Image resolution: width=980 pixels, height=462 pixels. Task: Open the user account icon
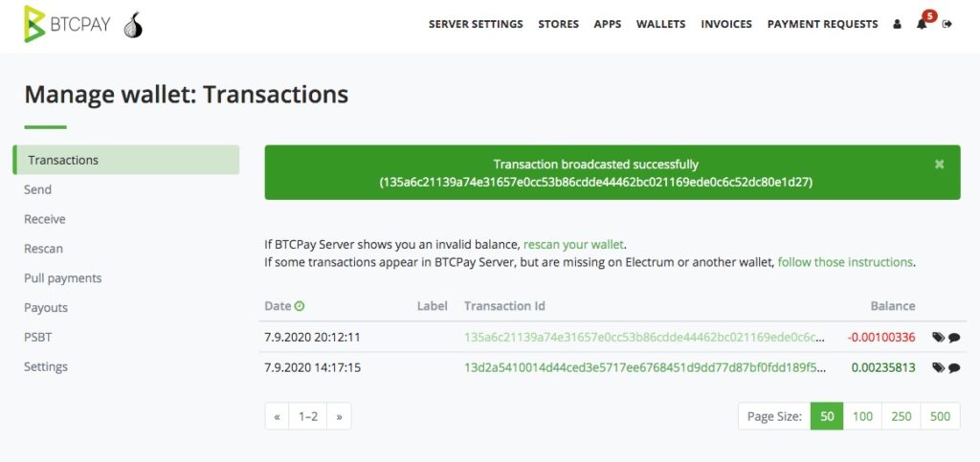point(897,24)
